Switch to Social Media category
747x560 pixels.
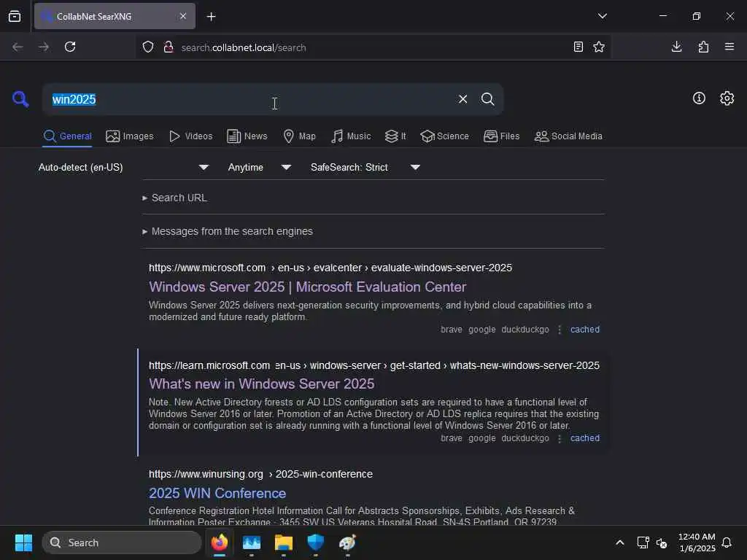(568, 136)
